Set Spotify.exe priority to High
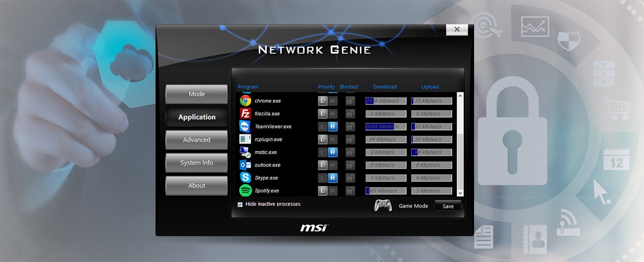The height and width of the screenshot is (262, 644). [x=332, y=191]
